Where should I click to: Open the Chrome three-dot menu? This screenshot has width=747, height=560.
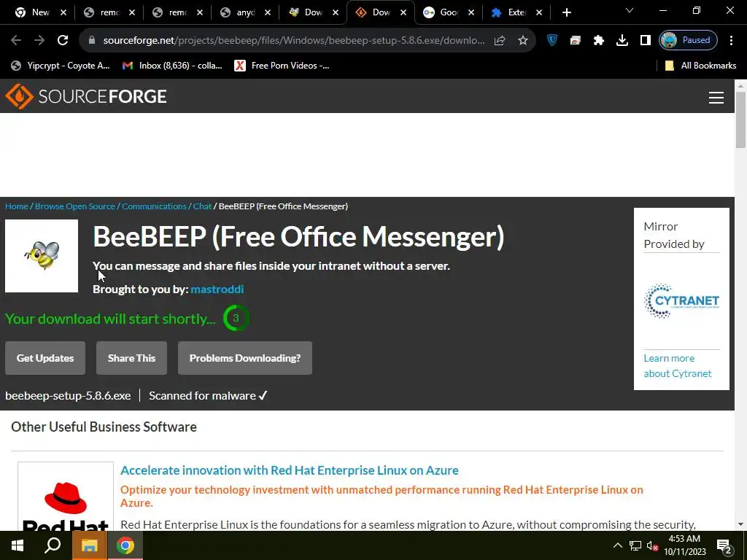coord(731,41)
